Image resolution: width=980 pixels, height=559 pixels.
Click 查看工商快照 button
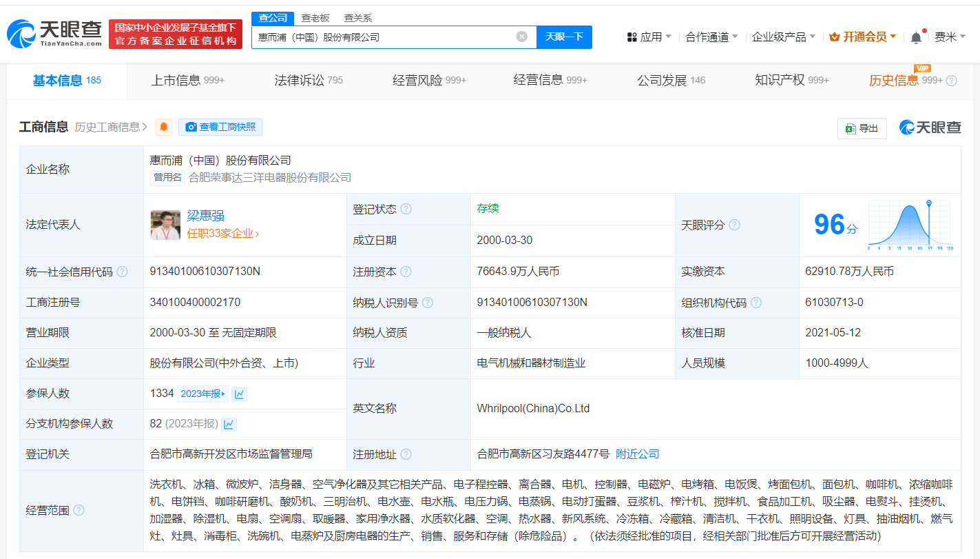220,127
